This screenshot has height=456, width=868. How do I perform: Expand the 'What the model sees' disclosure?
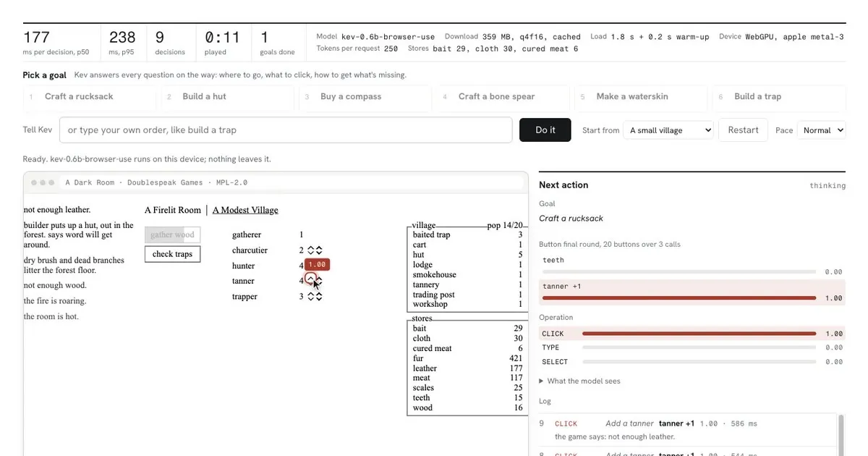click(x=579, y=381)
